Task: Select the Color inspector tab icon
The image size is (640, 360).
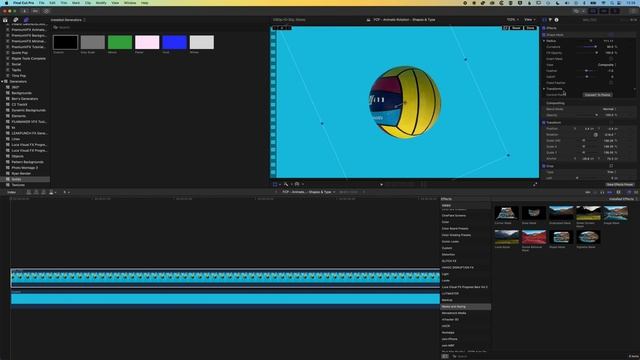Action: click(550, 20)
